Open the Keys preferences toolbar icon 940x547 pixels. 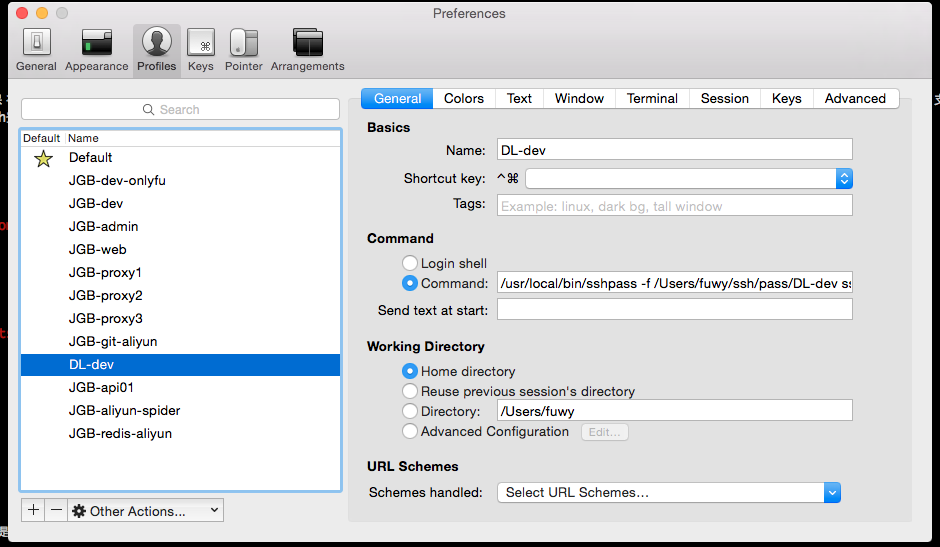coord(200,49)
